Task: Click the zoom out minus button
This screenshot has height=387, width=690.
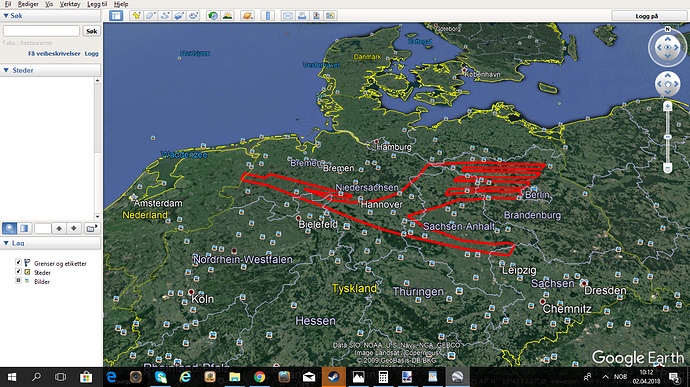Action: [668, 168]
